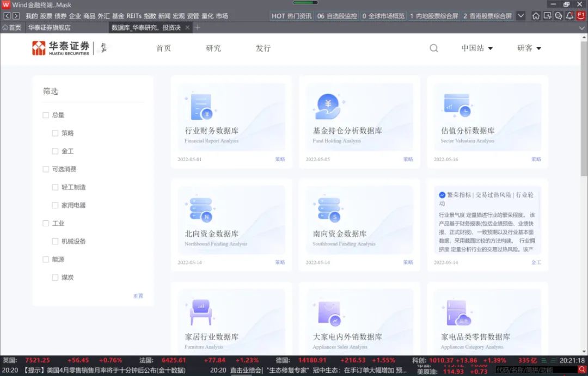Click the first green list icon in the status bar

[x=544, y=360]
